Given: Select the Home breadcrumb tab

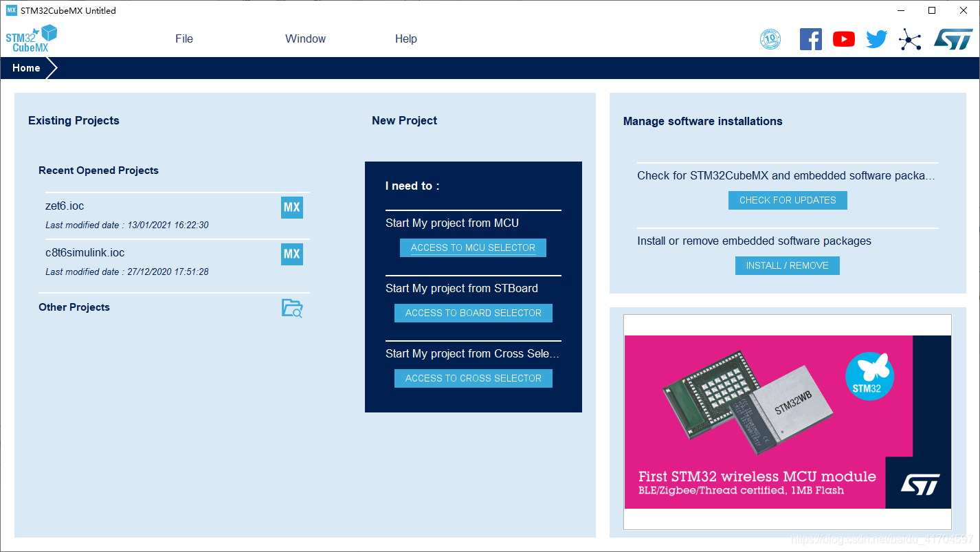Looking at the screenshot, I should (27, 68).
